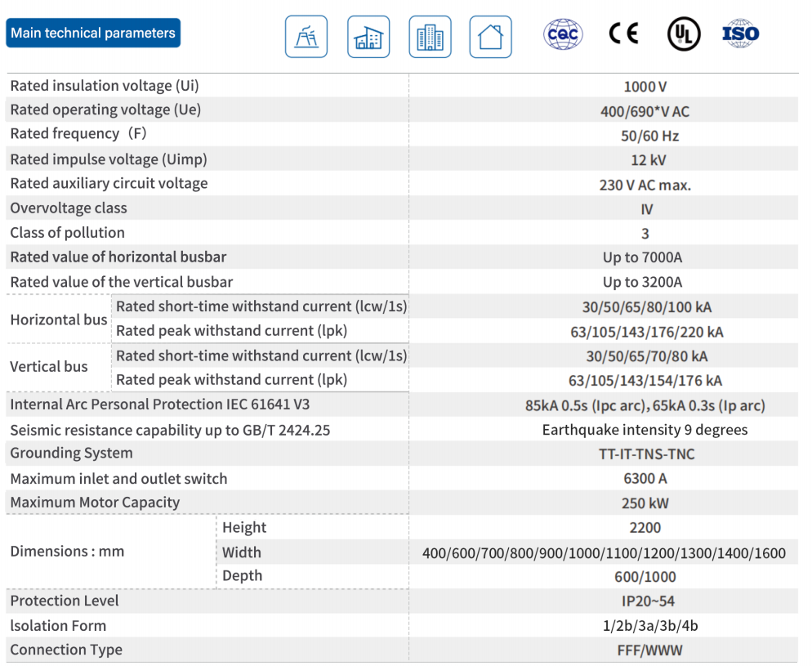Click the ISO globe logo
The width and height of the screenshot is (812, 666).
(x=741, y=34)
